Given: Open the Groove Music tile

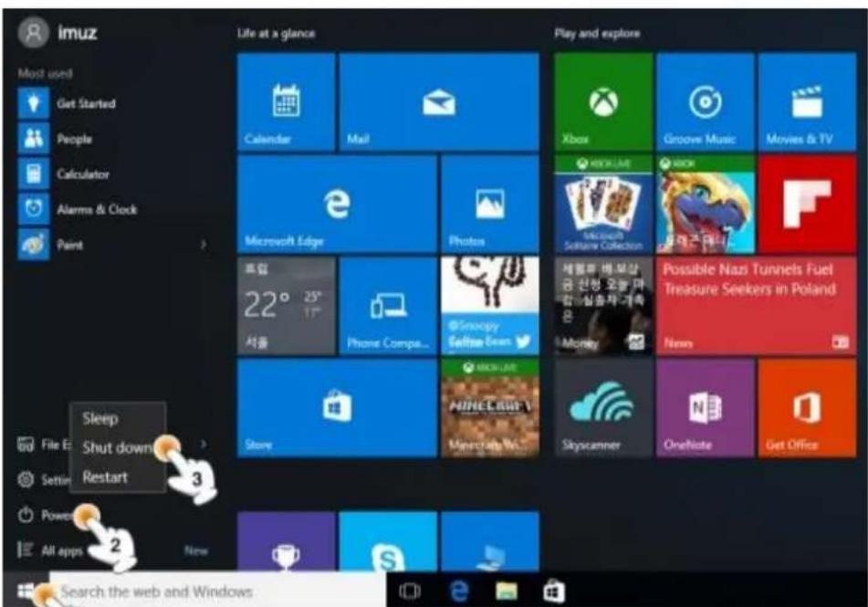Looking at the screenshot, I should click(x=706, y=101).
